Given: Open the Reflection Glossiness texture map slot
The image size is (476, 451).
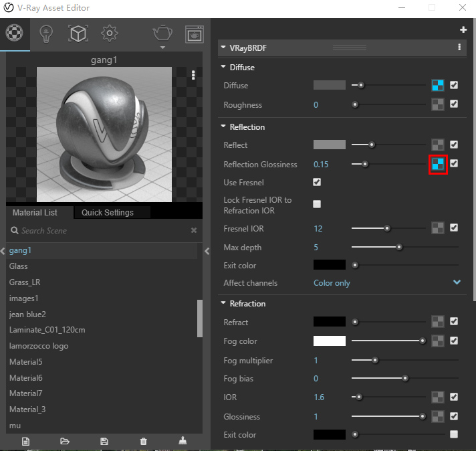Looking at the screenshot, I should (x=437, y=164).
